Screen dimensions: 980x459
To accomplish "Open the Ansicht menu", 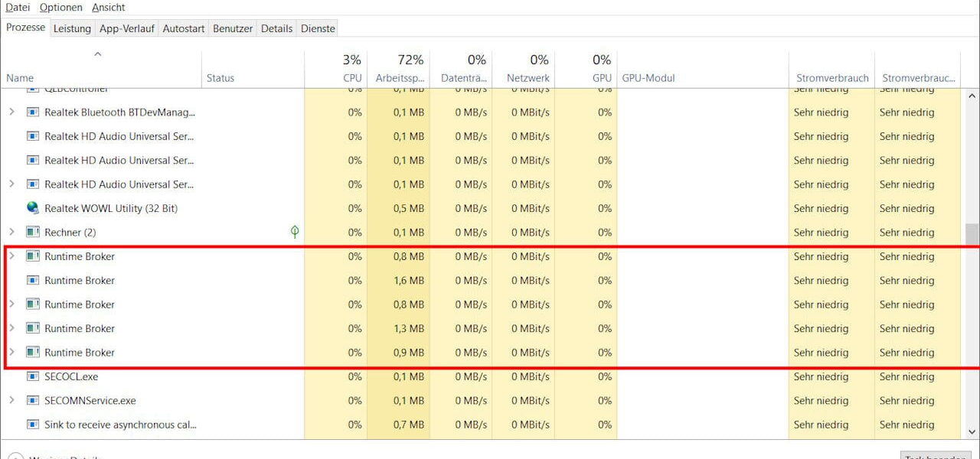I will pos(109,8).
